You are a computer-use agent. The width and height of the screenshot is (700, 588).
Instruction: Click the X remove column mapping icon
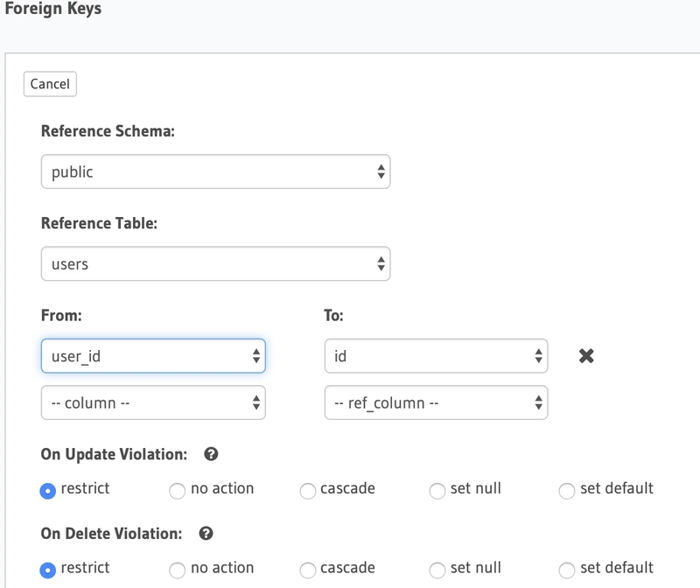(586, 356)
